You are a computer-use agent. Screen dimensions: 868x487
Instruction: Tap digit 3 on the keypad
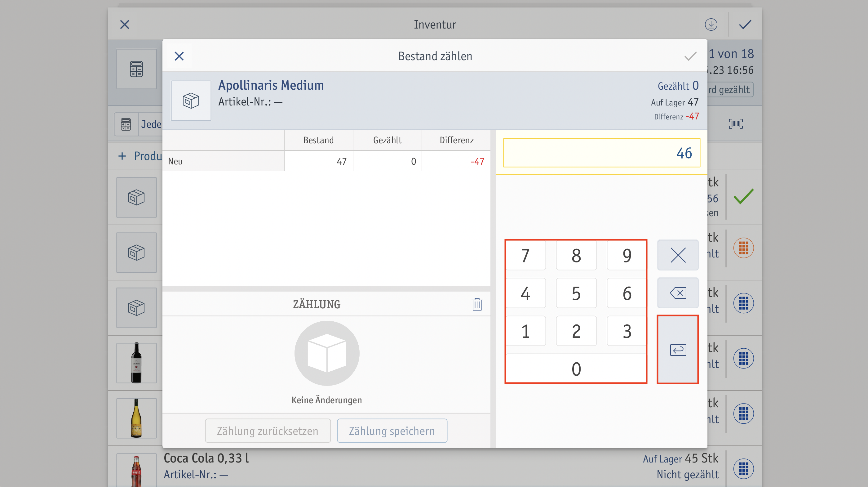(627, 331)
